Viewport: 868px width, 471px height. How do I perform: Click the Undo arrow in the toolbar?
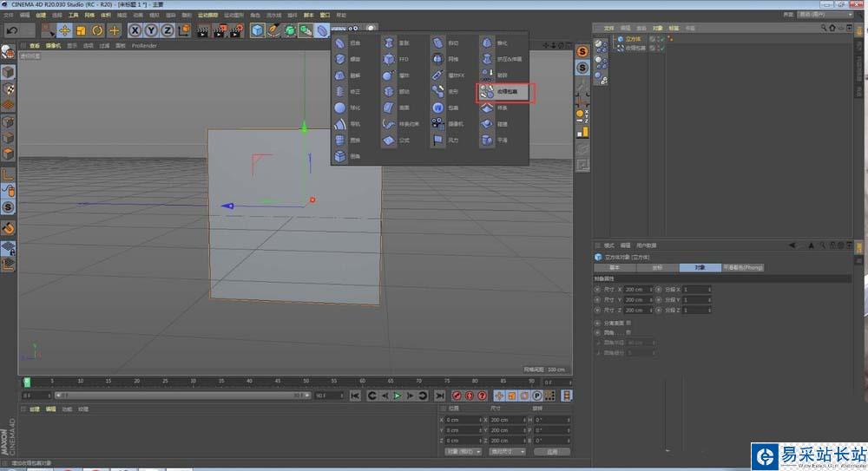click(x=11, y=30)
